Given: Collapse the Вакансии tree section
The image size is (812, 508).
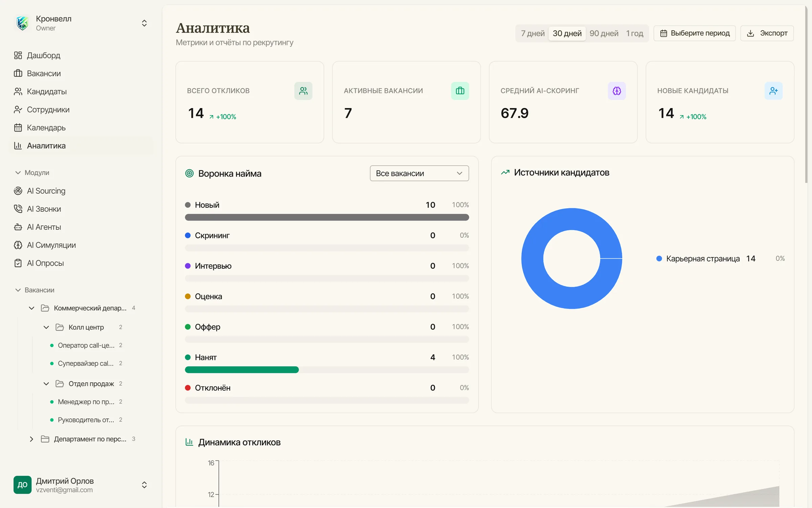Looking at the screenshot, I should pos(18,290).
